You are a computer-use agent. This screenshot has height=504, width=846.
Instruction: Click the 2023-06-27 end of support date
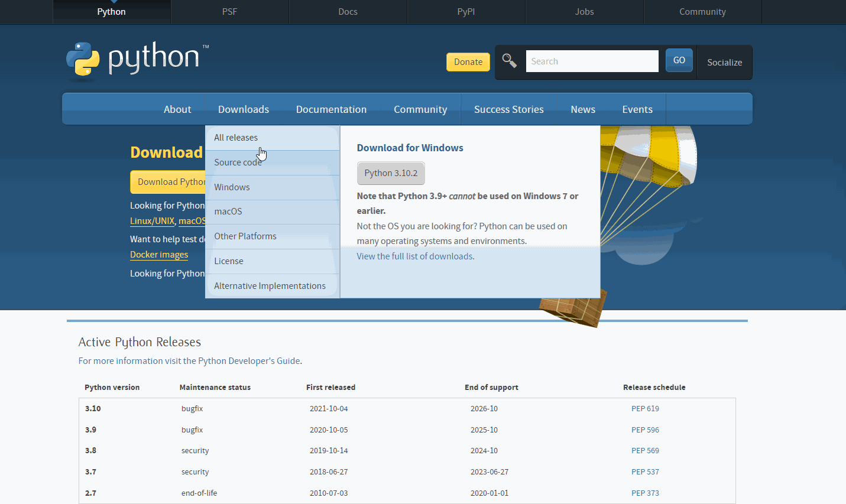point(490,472)
